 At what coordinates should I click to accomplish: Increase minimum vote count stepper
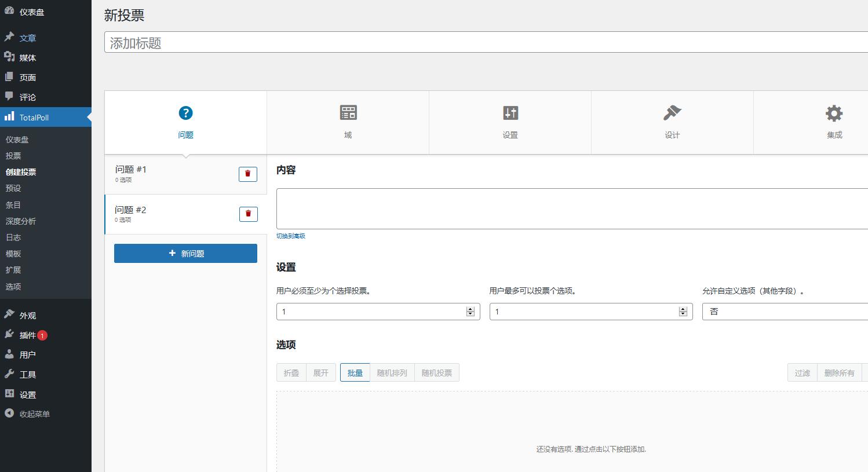[x=471, y=309]
